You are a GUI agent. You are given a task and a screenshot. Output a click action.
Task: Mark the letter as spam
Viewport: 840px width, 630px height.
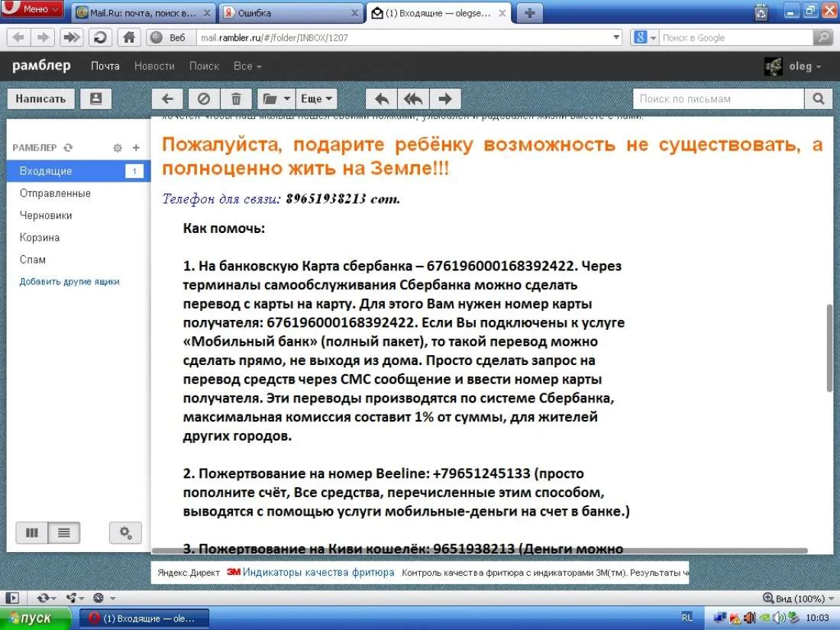(204, 99)
